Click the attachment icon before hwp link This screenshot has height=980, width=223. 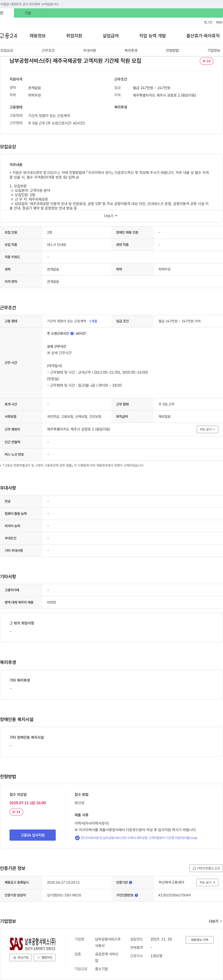77,838
